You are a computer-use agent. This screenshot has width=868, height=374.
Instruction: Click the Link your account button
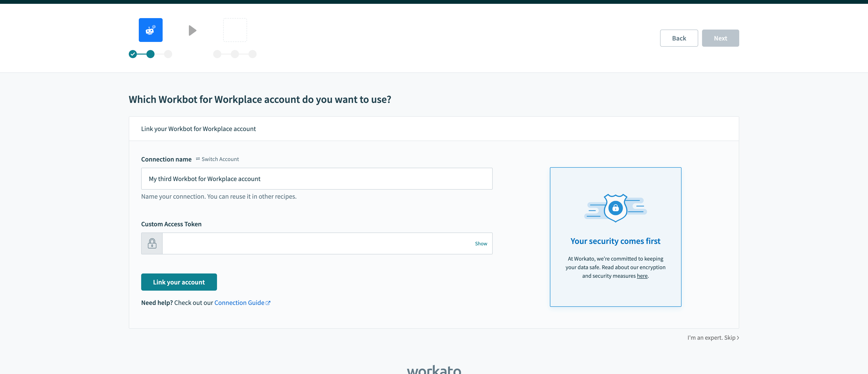tap(179, 282)
